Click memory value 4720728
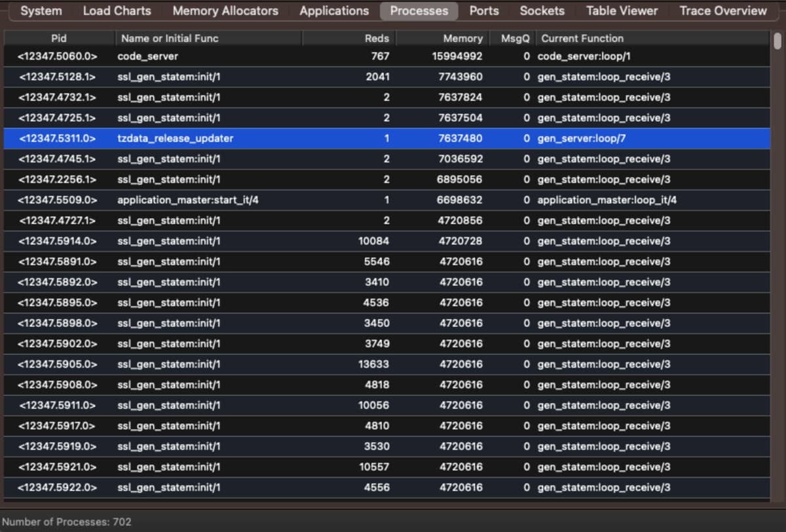Viewport: 786px width, 532px height. tap(460, 241)
